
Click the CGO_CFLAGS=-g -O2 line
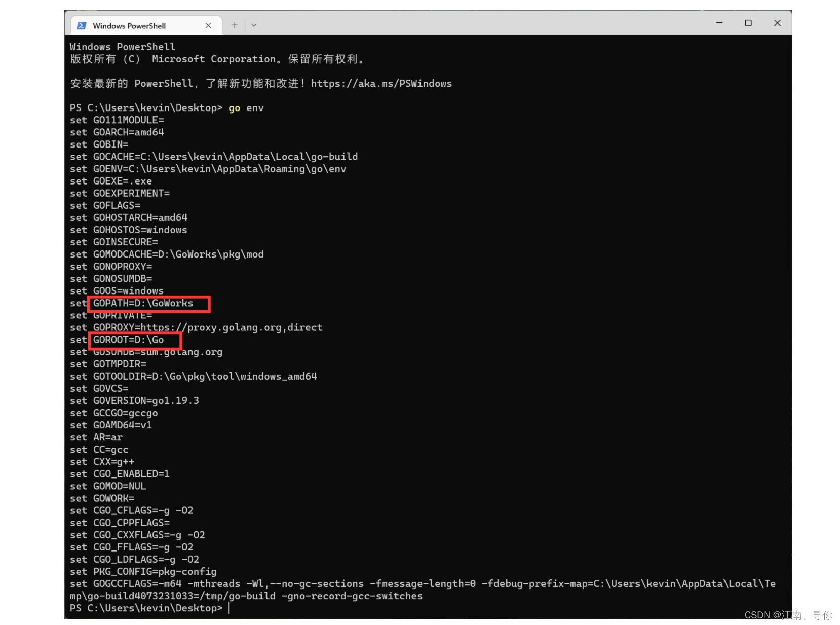[132, 510]
